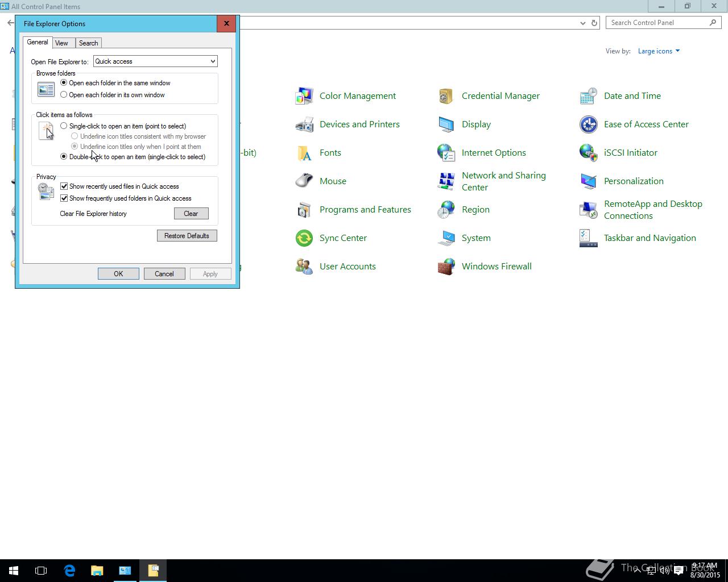Click the taskbar clock showing 9:17 AM
This screenshot has width=728, height=582.
pos(705,571)
